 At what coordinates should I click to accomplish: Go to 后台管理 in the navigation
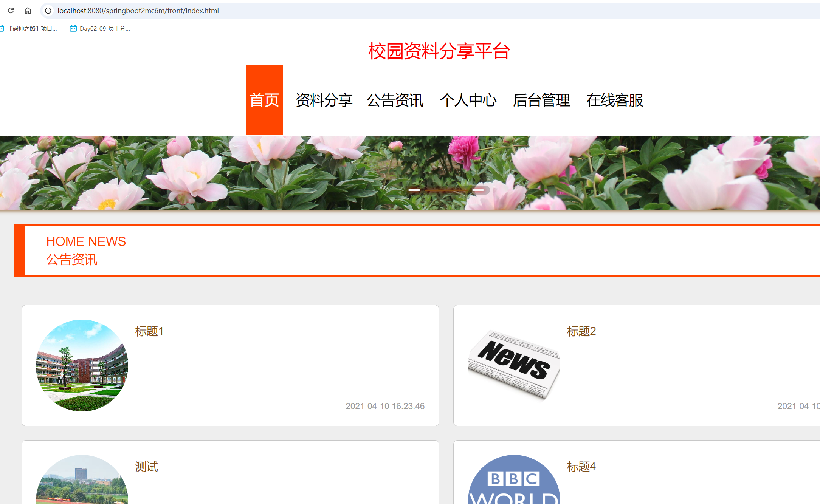541,100
